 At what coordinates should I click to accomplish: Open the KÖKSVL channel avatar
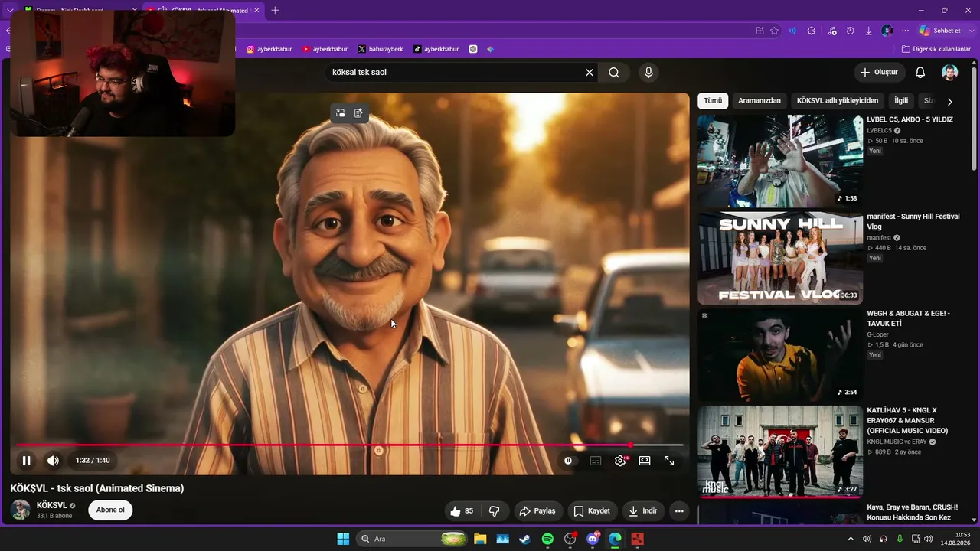21,510
